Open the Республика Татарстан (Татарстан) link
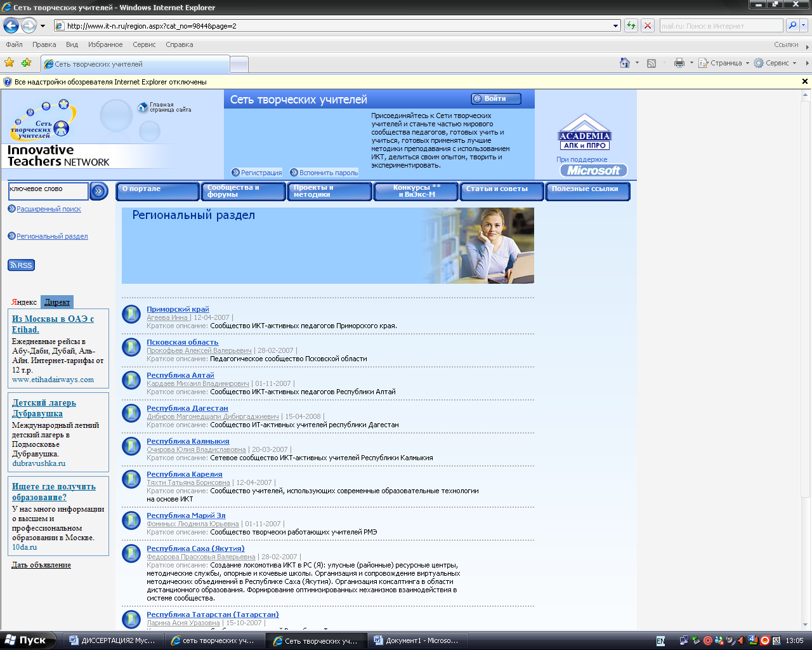Viewport: 812px width, 650px height. 213,614
